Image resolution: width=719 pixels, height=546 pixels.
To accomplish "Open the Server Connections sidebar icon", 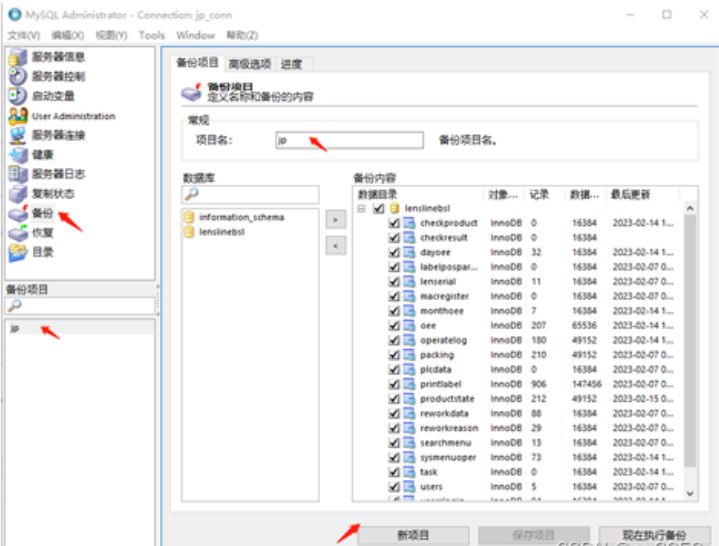I will [x=17, y=135].
